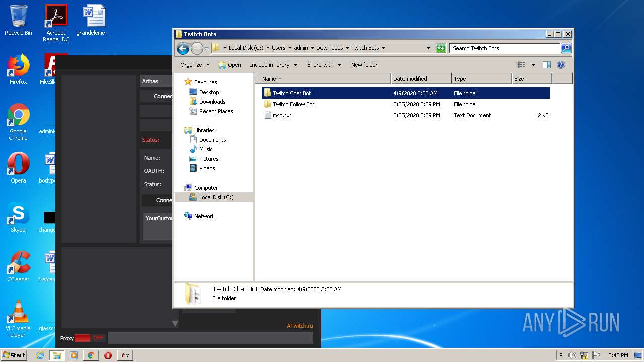Open the Organize menu
Screen dimensions: 644x362
click(195, 65)
